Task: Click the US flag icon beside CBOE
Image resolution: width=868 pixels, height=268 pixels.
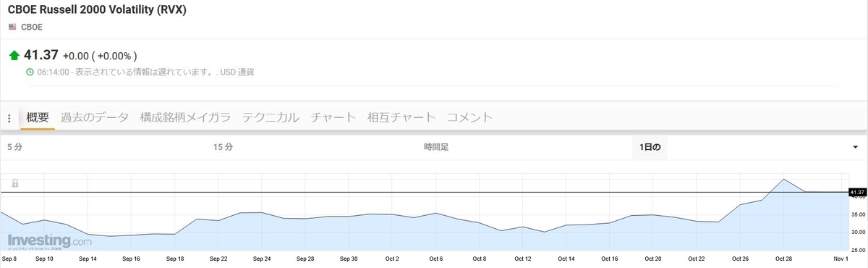Action: pyautogui.click(x=12, y=27)
